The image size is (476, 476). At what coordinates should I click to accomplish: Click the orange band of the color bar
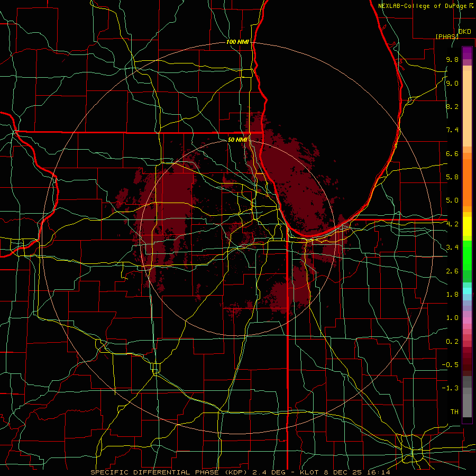point(467,182)
